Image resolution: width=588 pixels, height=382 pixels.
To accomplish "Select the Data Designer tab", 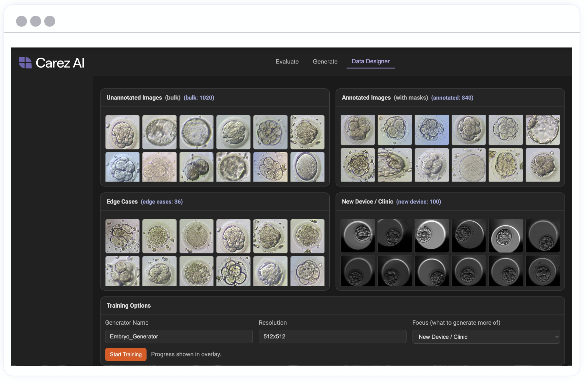I will click(370, 61).
